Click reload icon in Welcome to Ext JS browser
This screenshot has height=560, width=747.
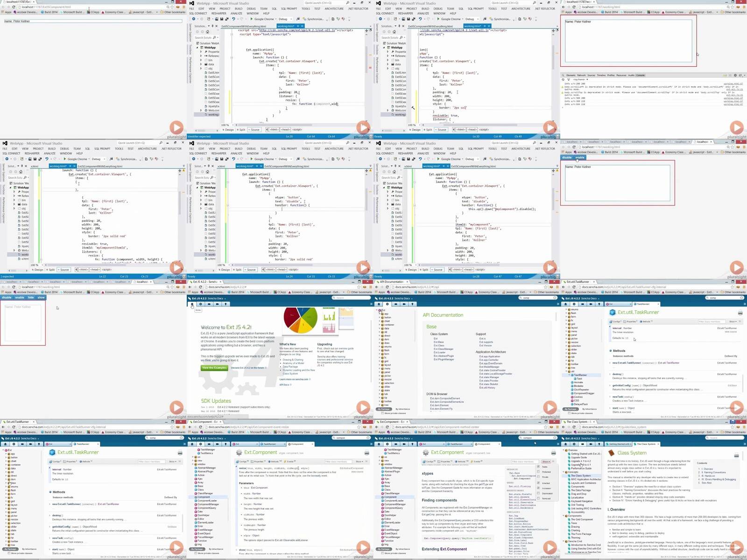(x=201, y=287)
